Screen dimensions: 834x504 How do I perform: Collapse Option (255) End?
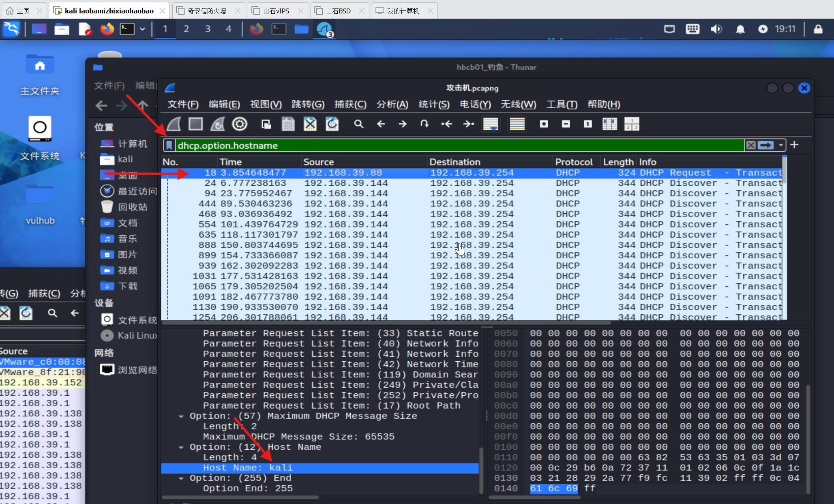point(181,478)
